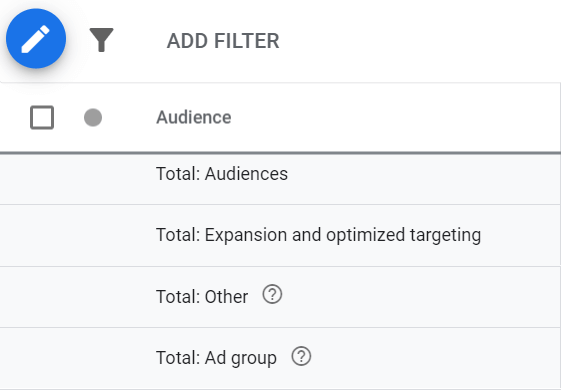Screen dimensions: 561x390
Task: Tick the select-all checkbox in header
Action: 42,117
